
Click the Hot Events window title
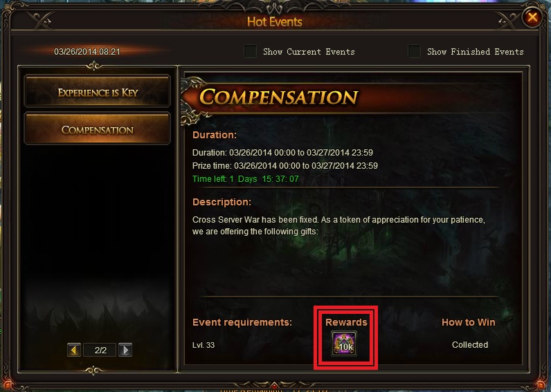coord(274,21)
